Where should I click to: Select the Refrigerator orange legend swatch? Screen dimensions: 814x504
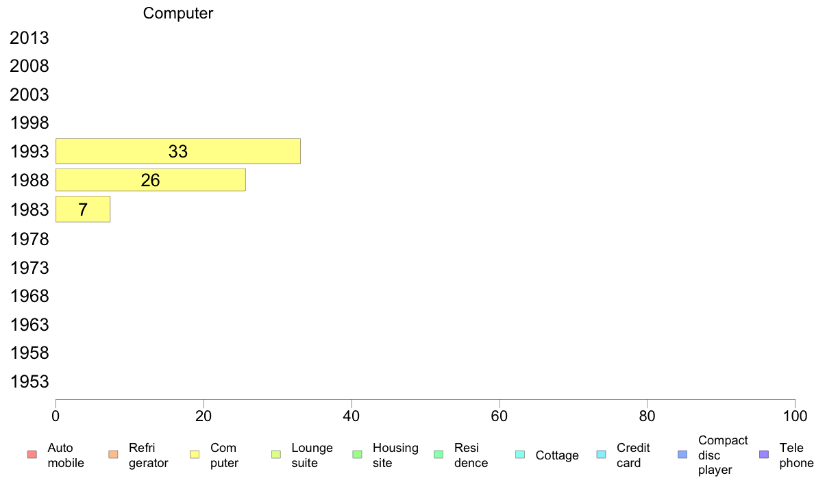click(113, 455)
